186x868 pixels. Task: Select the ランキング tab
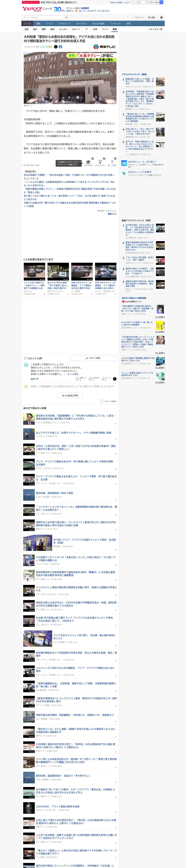coord(115,24)
